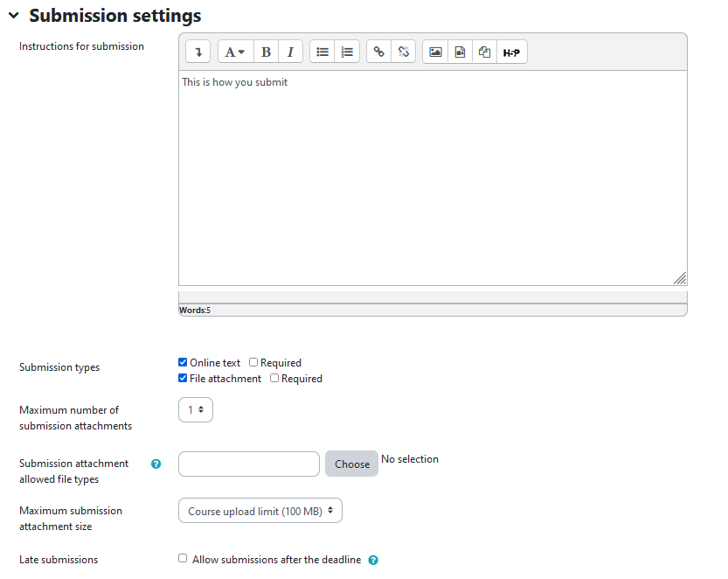Open the manage files icon

(x=484, y=52)
